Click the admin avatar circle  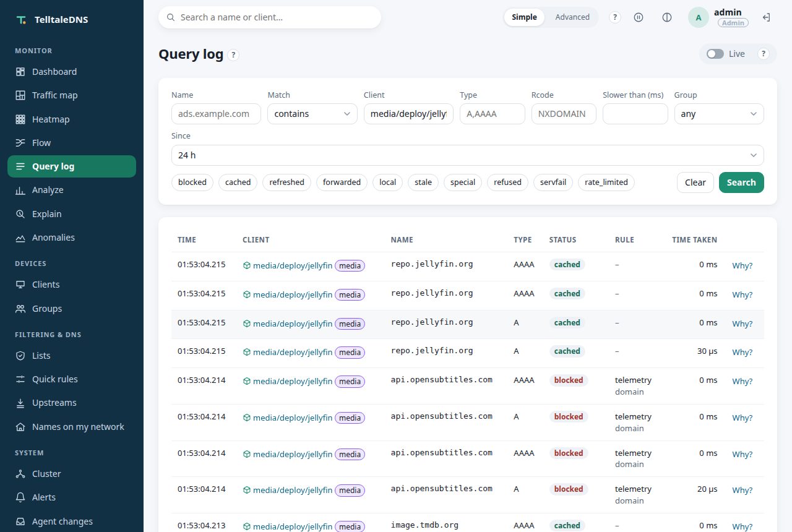(699, 17)
